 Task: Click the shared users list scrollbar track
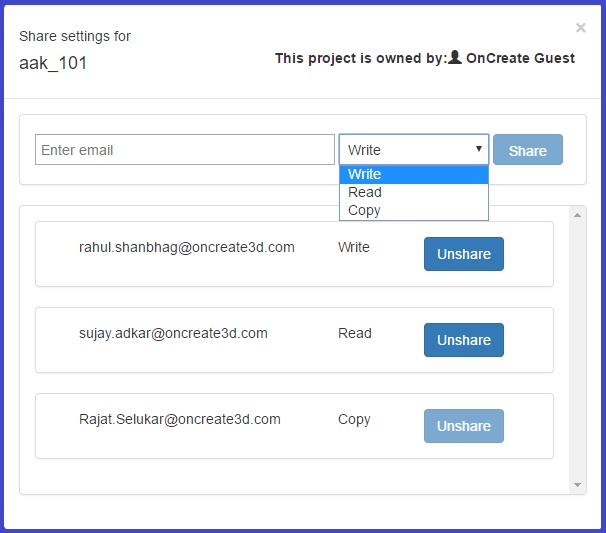[x=578, y=350]
